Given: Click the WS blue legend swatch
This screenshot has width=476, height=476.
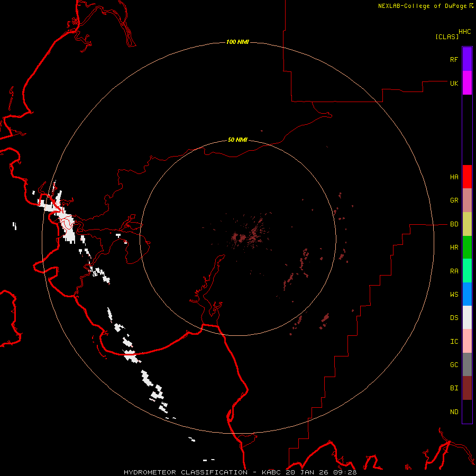Looking at the screenshot, I should pyautogui.click(x=467, y=294).
